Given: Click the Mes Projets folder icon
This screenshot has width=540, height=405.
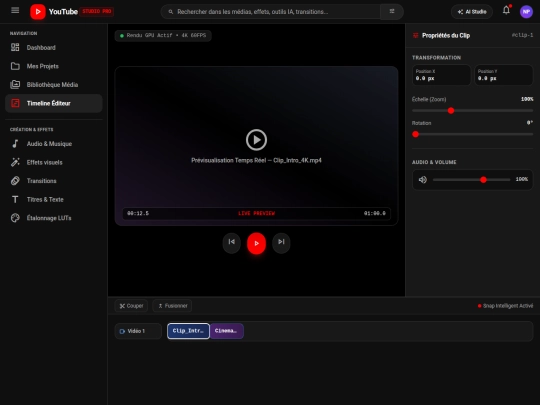Looking at the screenshot, I should coord(15,66).
